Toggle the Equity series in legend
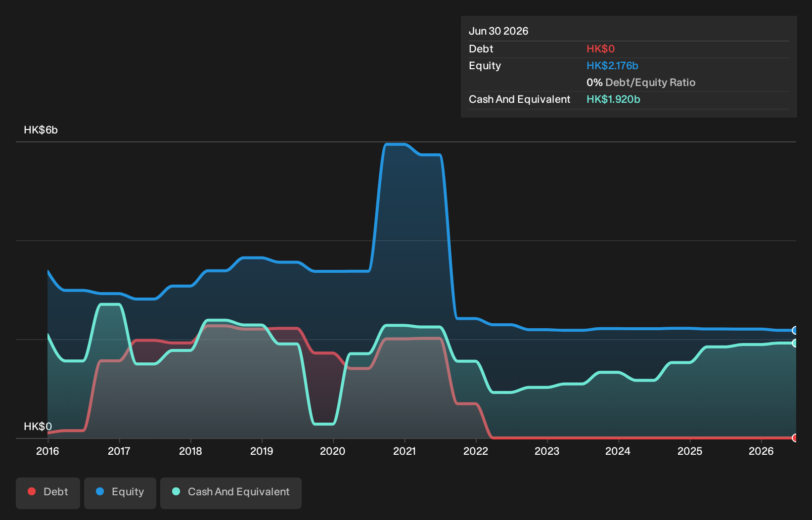Viewport: 812px width, 520px height. click(120, 492)
